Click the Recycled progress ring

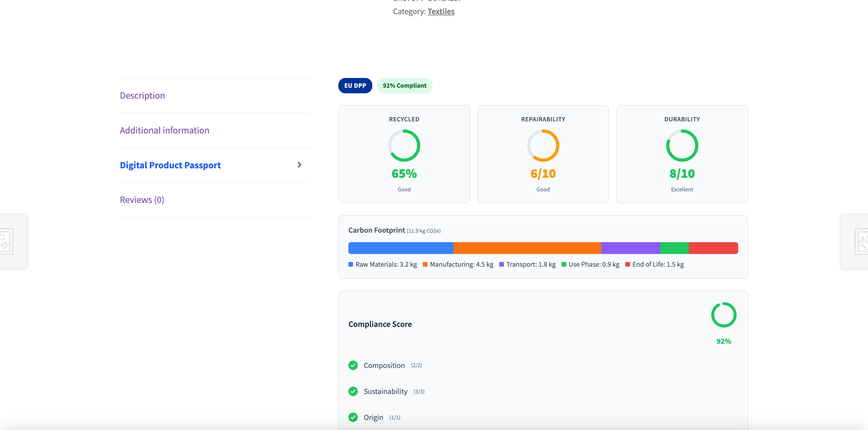click(404, 146)
